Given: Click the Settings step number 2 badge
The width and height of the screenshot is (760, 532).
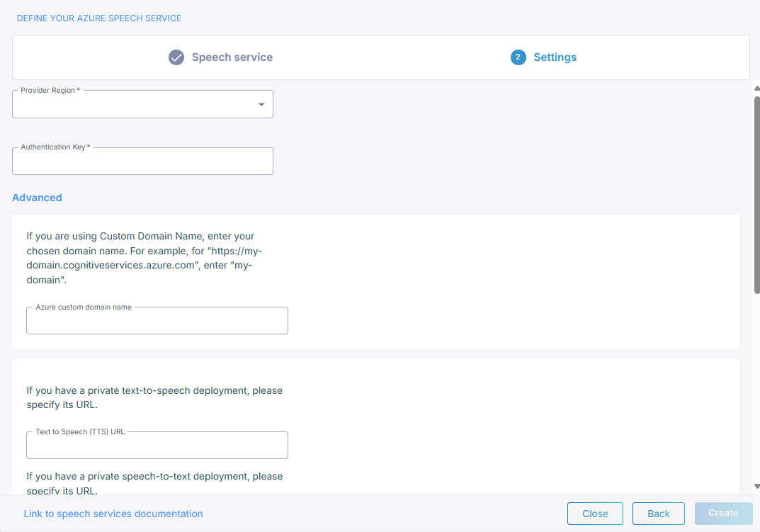Looking at the screenshot, I should click(x=518, y=57).
